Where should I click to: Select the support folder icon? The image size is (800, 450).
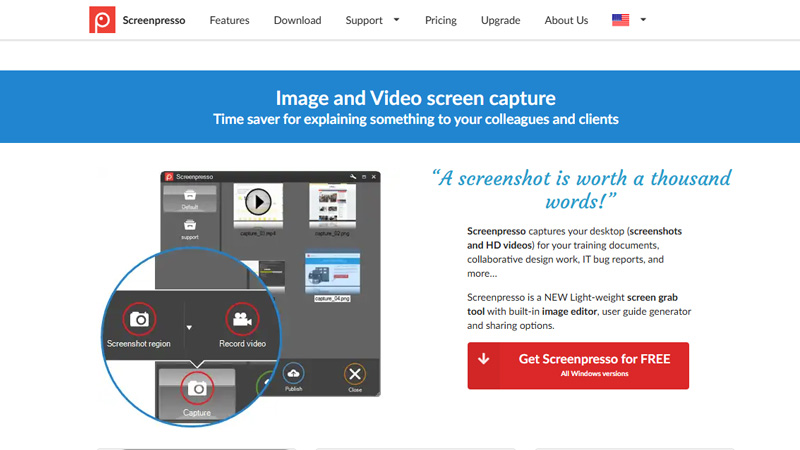190,226
